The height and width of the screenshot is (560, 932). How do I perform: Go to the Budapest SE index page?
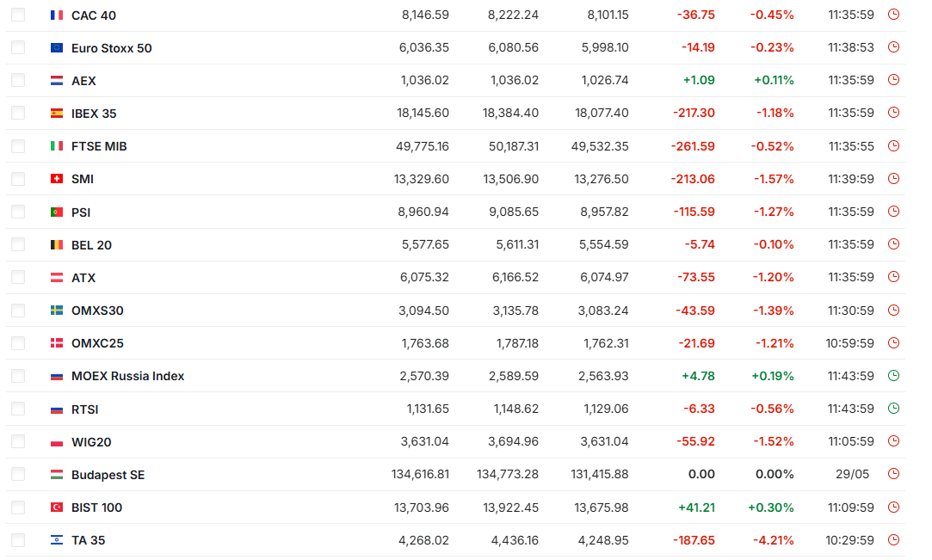[x=108, y=475]
